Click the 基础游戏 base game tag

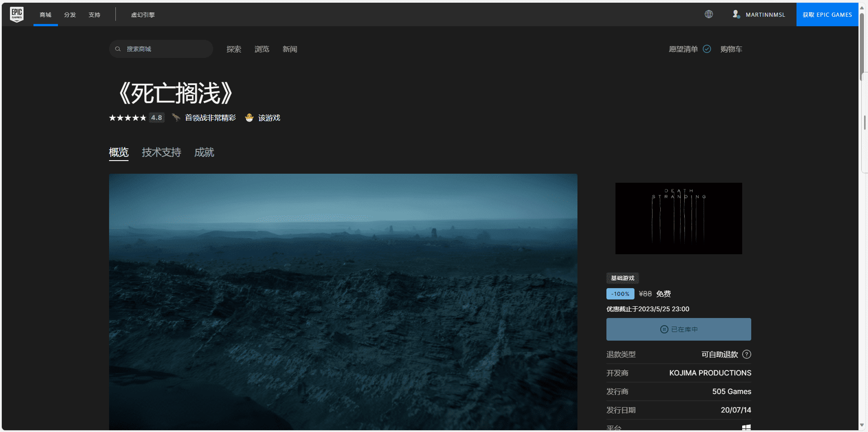point(623,278)
